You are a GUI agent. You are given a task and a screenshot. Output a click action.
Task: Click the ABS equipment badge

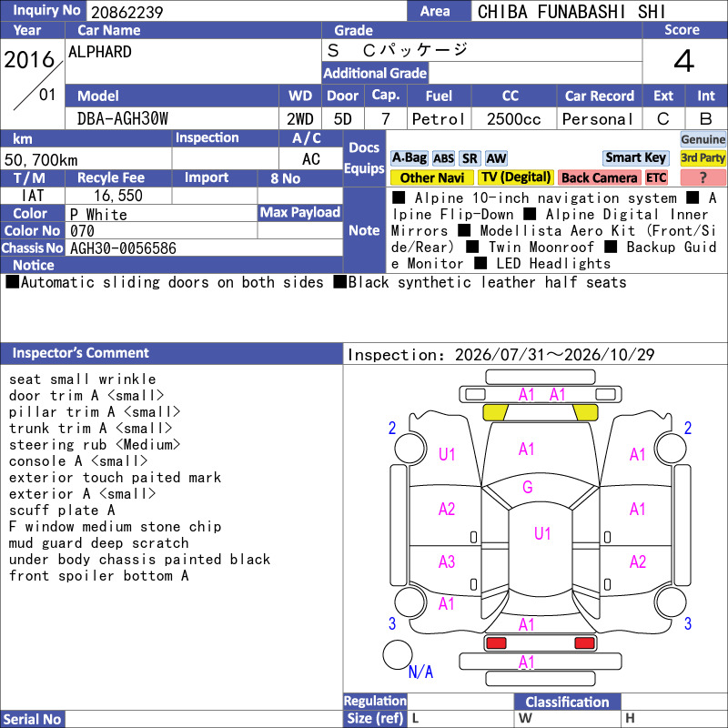click(443, 158)
